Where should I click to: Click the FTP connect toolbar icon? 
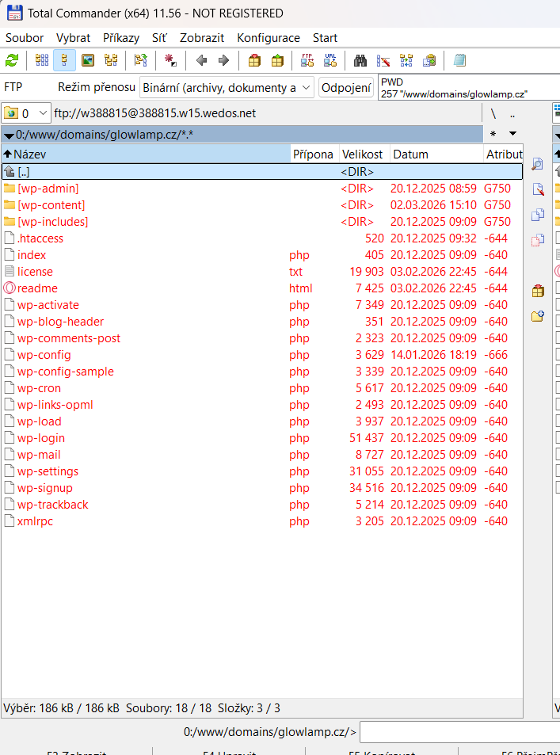(307, 60)
